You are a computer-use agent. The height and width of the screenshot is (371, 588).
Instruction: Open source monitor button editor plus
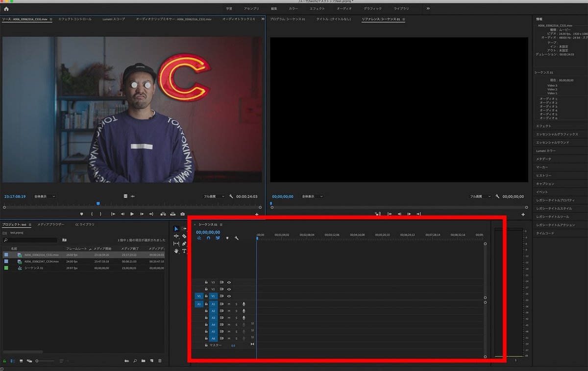click(x=256, y=214)
